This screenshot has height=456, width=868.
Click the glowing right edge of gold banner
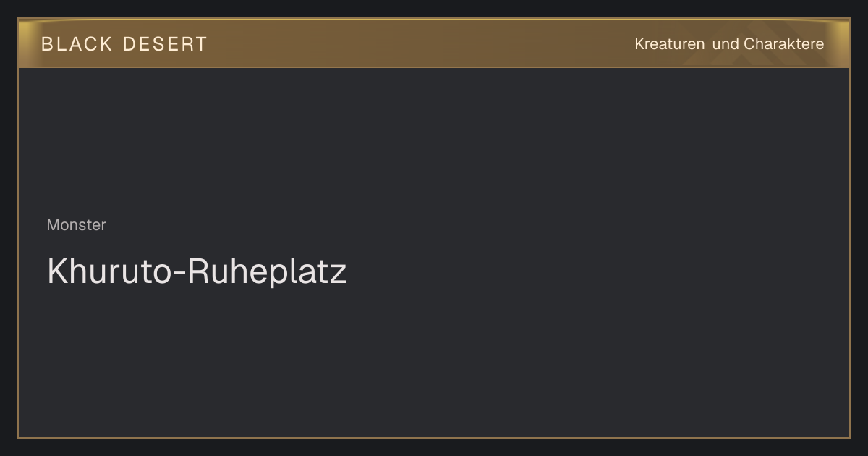tap(839, 43)
